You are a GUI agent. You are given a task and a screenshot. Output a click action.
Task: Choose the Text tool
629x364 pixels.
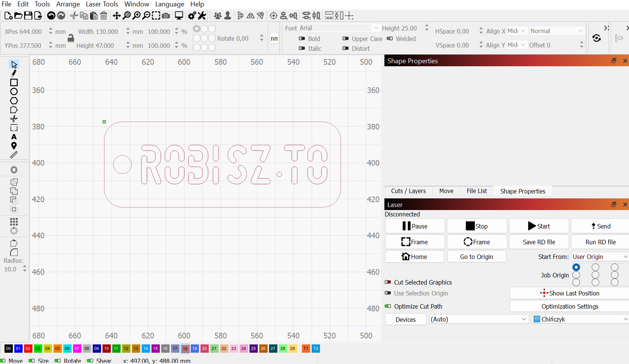point(14,137)
